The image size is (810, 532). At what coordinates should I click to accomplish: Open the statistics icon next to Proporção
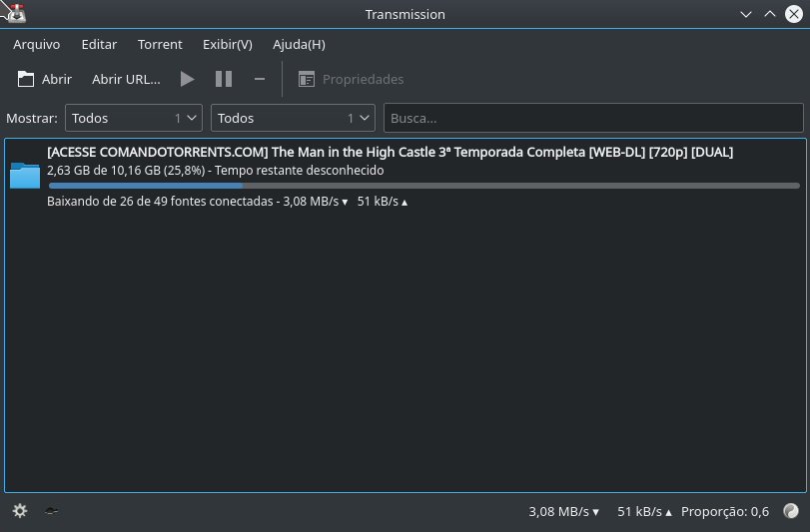click(791, 511)
